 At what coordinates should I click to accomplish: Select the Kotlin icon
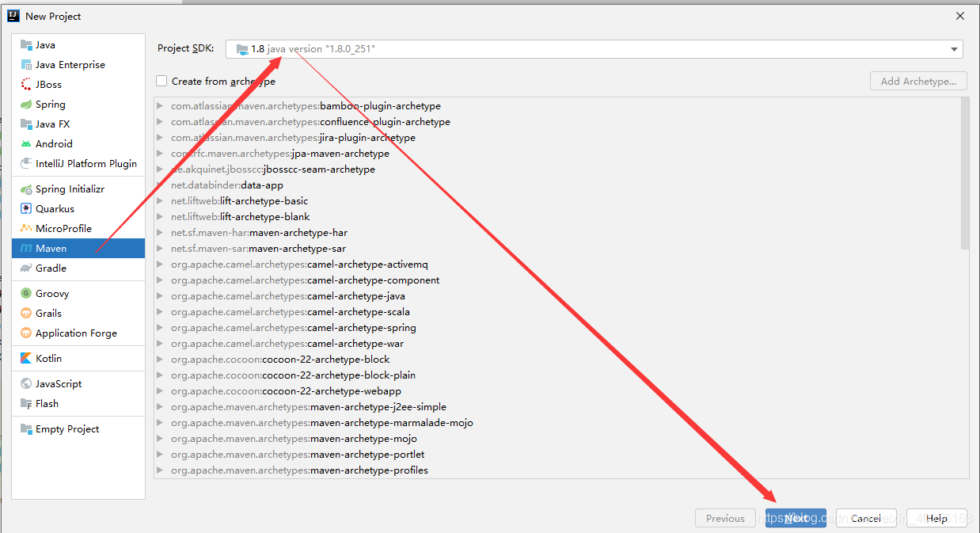click(x=26, y=359)
